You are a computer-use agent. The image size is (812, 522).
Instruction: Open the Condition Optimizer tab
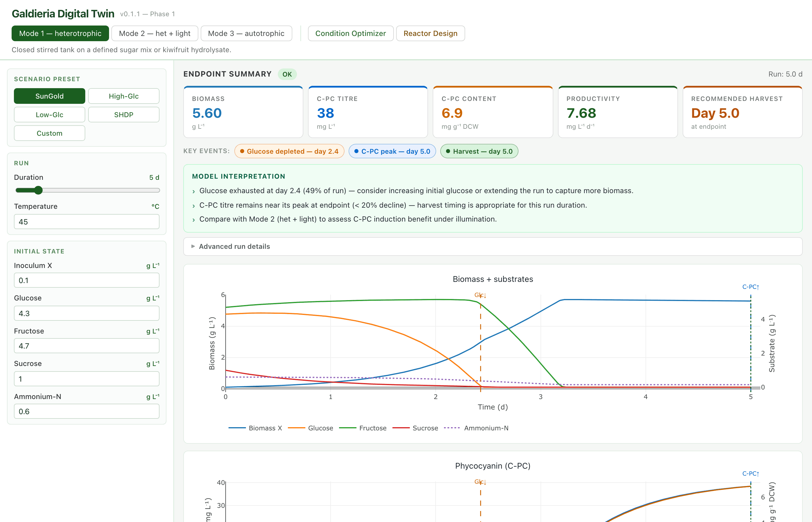pyautogui.click(x=350, y=33)
